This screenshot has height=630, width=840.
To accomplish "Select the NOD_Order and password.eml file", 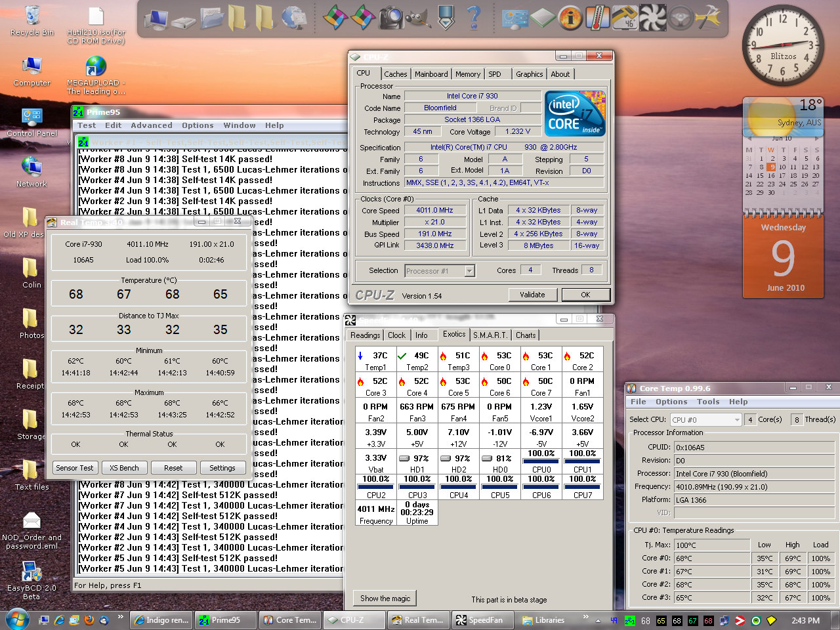I will (31, 530).
